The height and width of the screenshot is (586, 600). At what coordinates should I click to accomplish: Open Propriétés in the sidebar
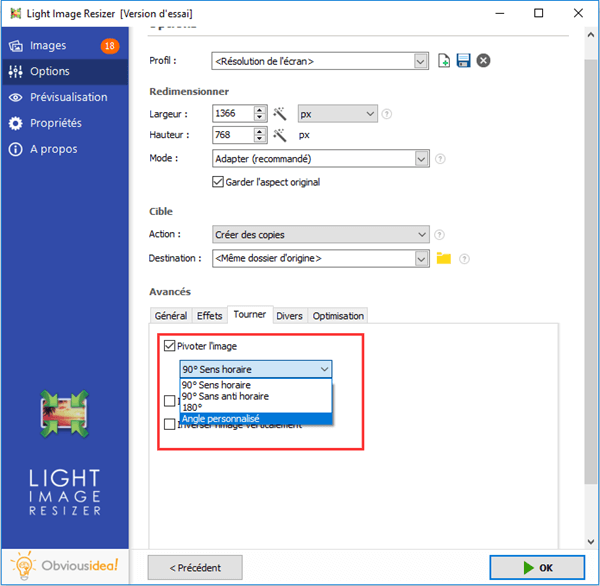point(64,123)
